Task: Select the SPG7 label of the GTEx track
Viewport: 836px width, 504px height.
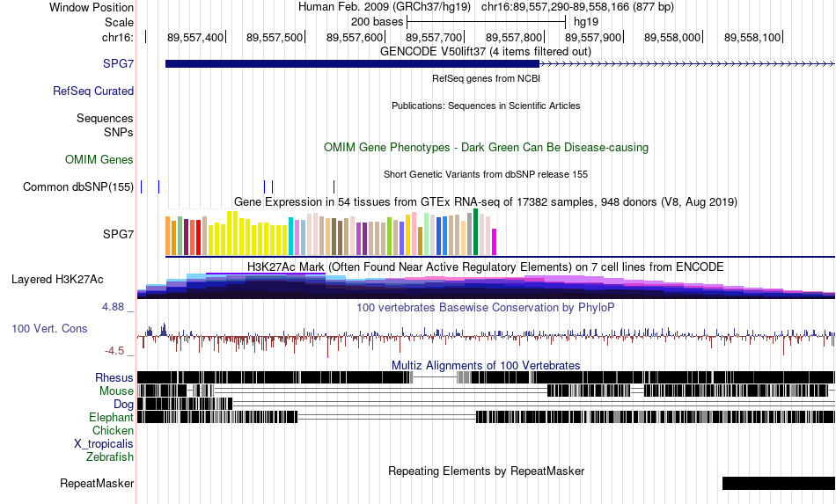Action: point(118,235)
